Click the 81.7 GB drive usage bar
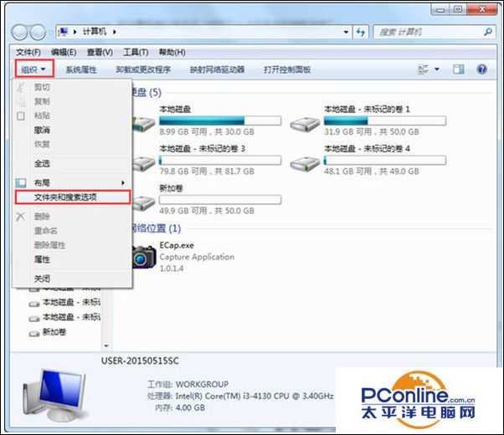The width and height of the screenshot is (504, 435). tap(220, 160)
